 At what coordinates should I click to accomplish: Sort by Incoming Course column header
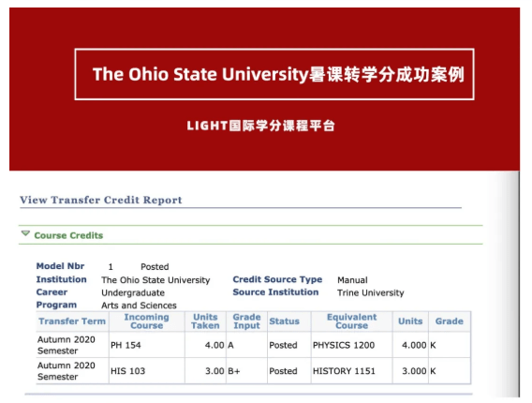pos(146,321)
